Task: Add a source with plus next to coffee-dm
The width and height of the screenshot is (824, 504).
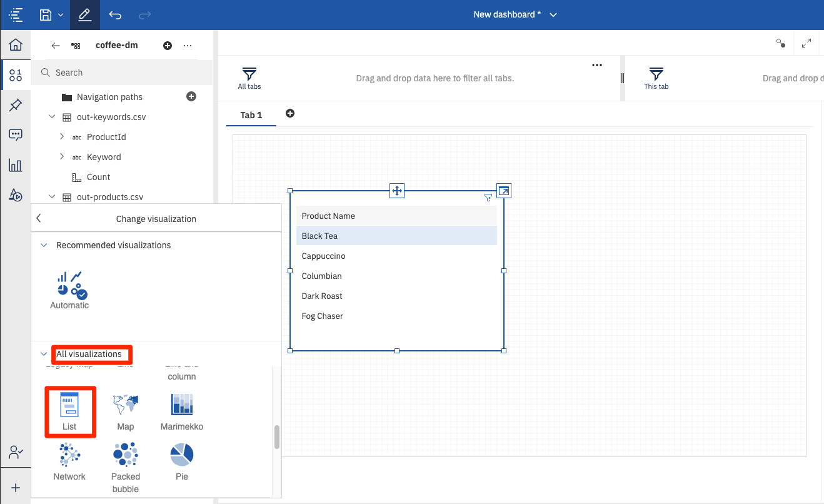Action: [168, 46]
